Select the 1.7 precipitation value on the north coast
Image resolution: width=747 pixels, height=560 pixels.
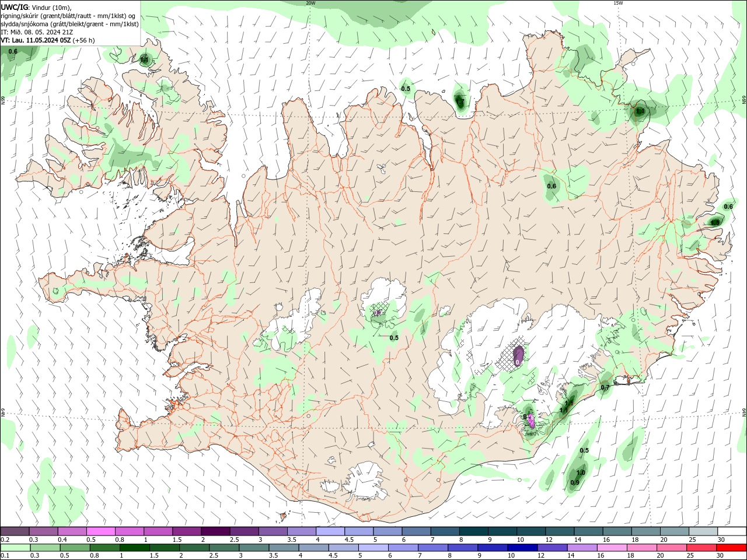tap(460, 101)
